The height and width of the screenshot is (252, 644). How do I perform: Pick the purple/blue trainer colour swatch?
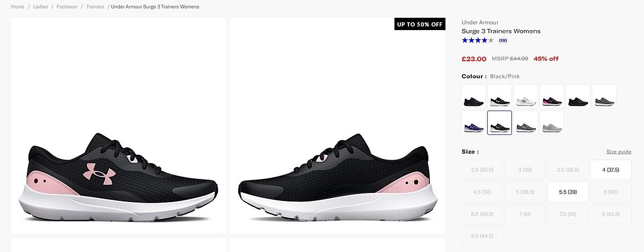473,123
